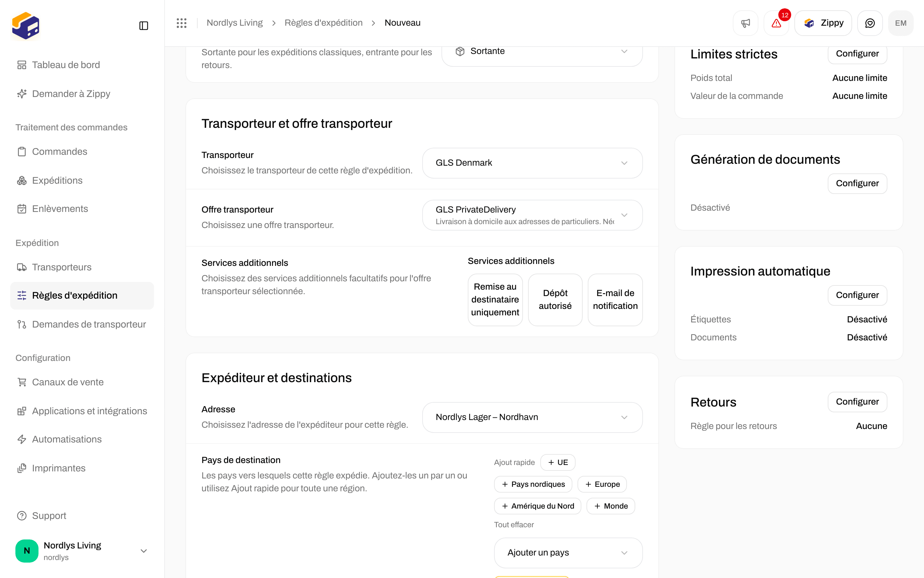Viewport: 924px width, 578px height.
Task: Click the app logo in the sidebar
Action: (x=26, y=26)
